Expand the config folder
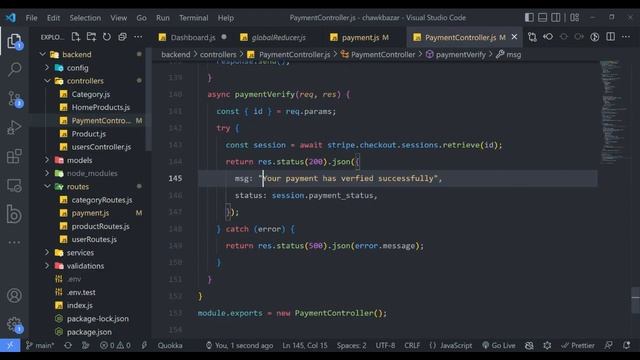Image resolution: width=640 pixels, height=360 pixels. [x=47, y=68]
